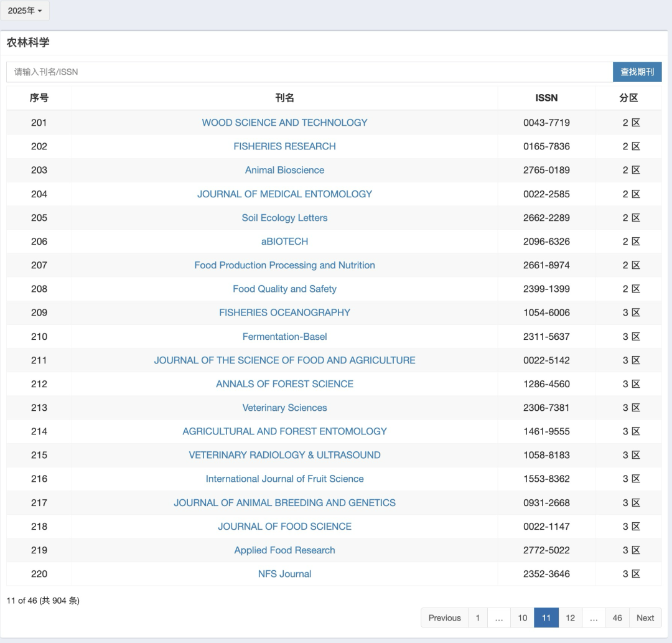Image resolution: width=672 pixels, height=643 pixels.
Task: Go to page 10
Action: tap(522, 617)
